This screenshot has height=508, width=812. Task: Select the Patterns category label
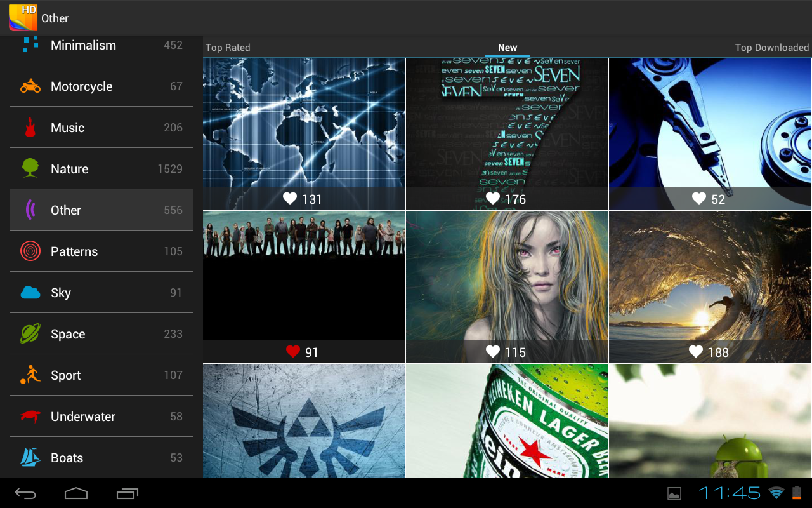click(x=74, y=251)
